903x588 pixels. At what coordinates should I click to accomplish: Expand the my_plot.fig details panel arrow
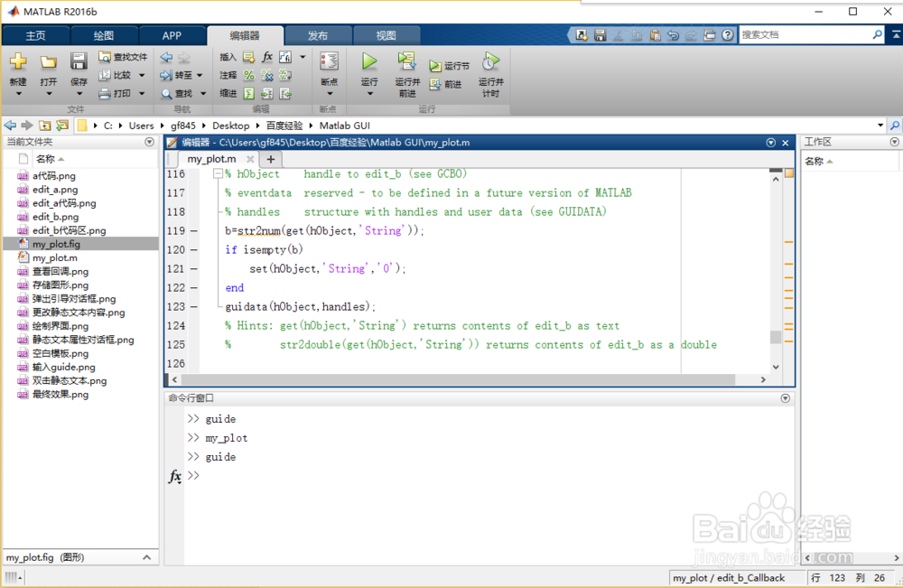tap(147, 557)
